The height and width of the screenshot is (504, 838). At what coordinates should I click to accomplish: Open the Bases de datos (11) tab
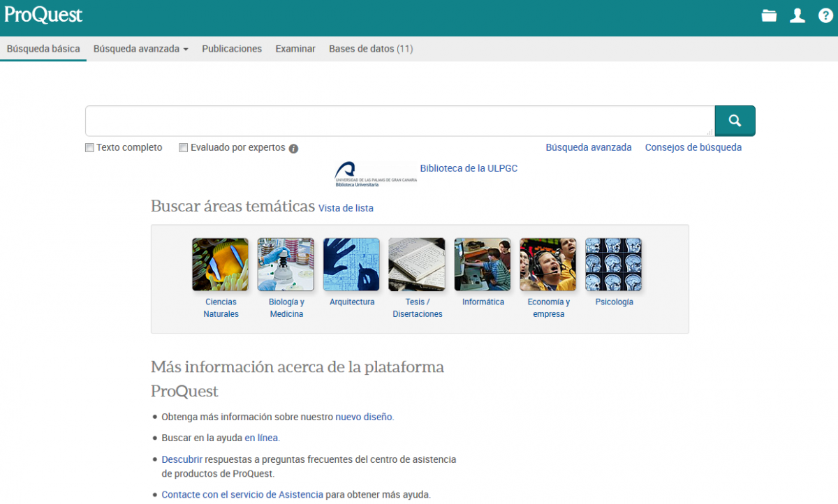pyautogui.click(x=371, y=49)
